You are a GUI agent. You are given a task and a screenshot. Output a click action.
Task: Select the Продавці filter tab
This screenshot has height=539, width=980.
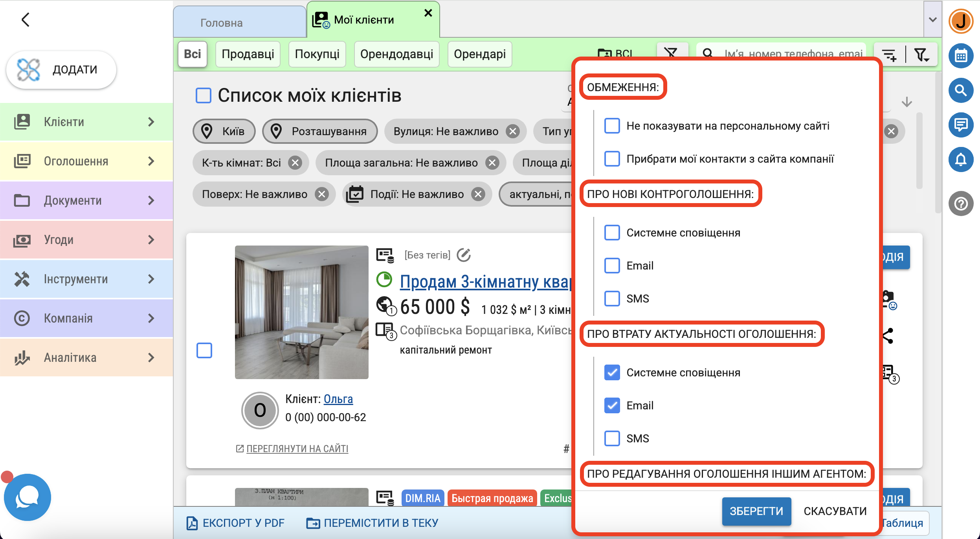248,54
